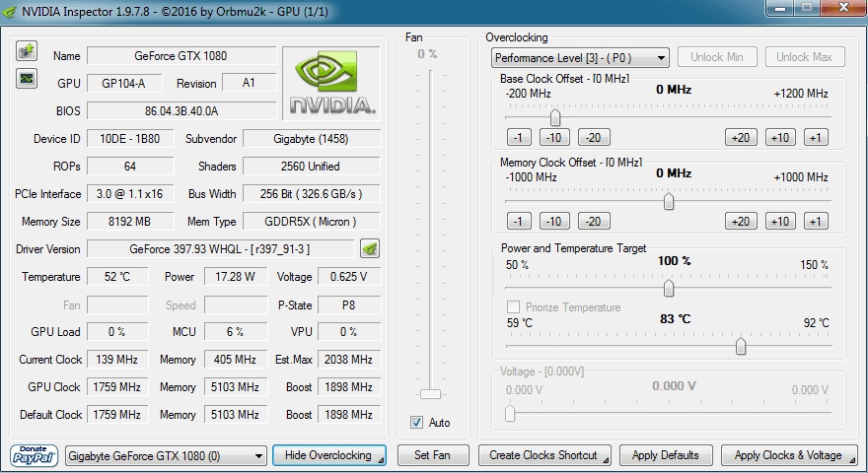Image resolution: width=868 pixels, height=473 pixels.
Task: Click Memory Clock Offset +1 button
Action: tap(816, 222)
